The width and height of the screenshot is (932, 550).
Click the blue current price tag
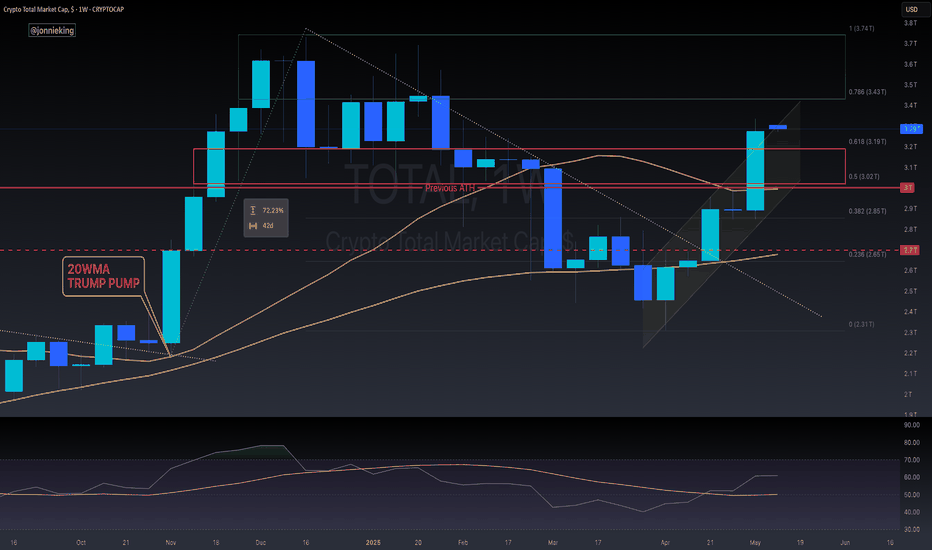(912, 128)
